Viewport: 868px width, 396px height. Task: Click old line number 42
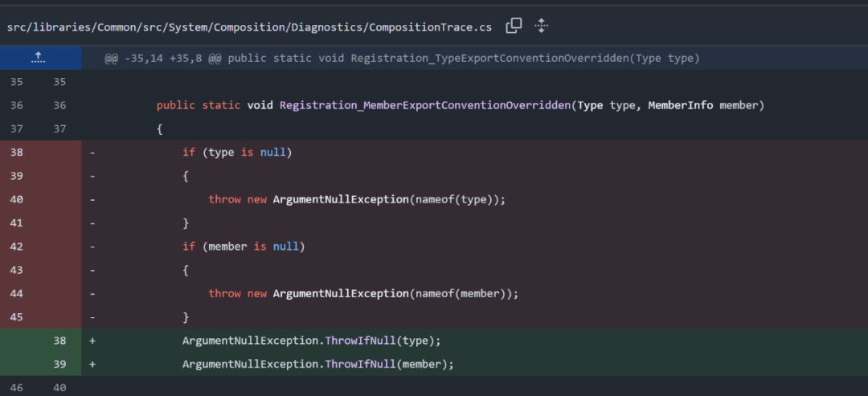click(17, 246)
